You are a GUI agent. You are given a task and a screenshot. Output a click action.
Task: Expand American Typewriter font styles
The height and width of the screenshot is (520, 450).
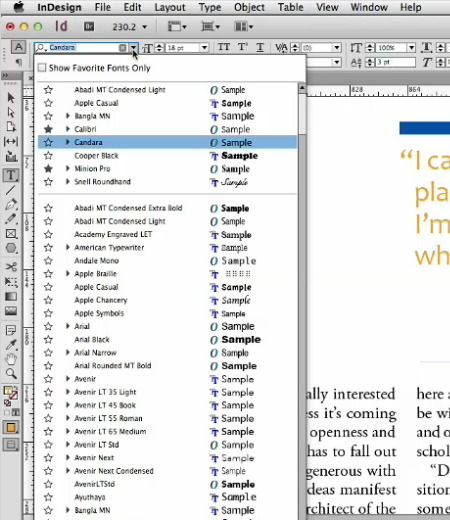68,247
